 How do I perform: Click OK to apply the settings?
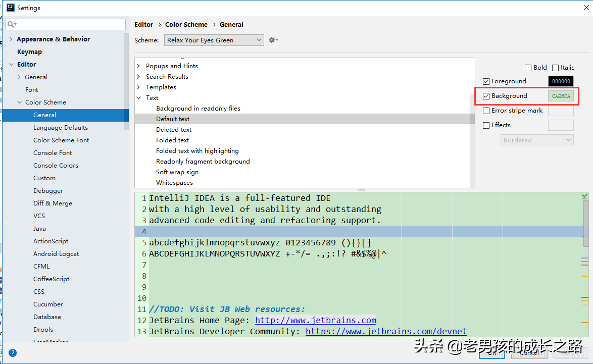point(492,353)
